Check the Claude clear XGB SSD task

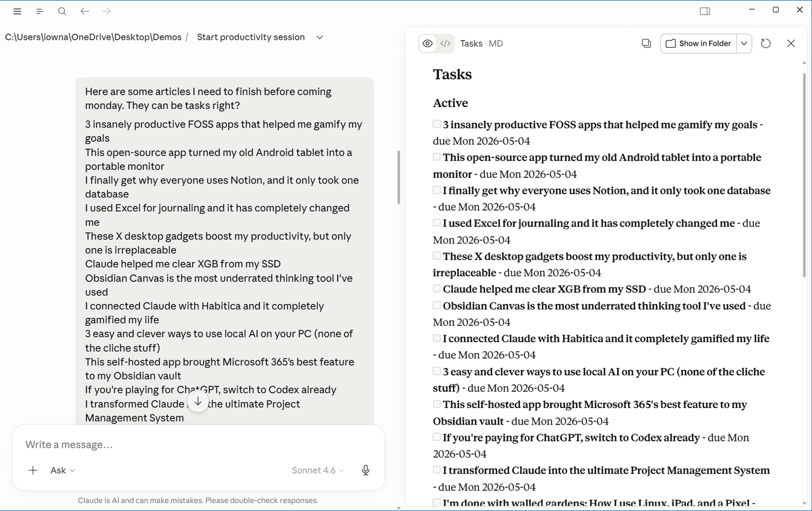(437, 289)
